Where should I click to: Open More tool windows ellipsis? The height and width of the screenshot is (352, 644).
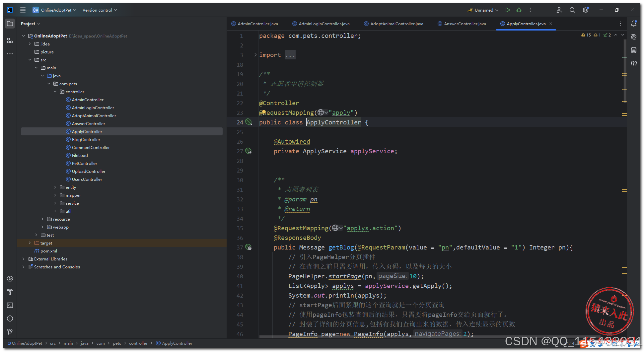10,54
